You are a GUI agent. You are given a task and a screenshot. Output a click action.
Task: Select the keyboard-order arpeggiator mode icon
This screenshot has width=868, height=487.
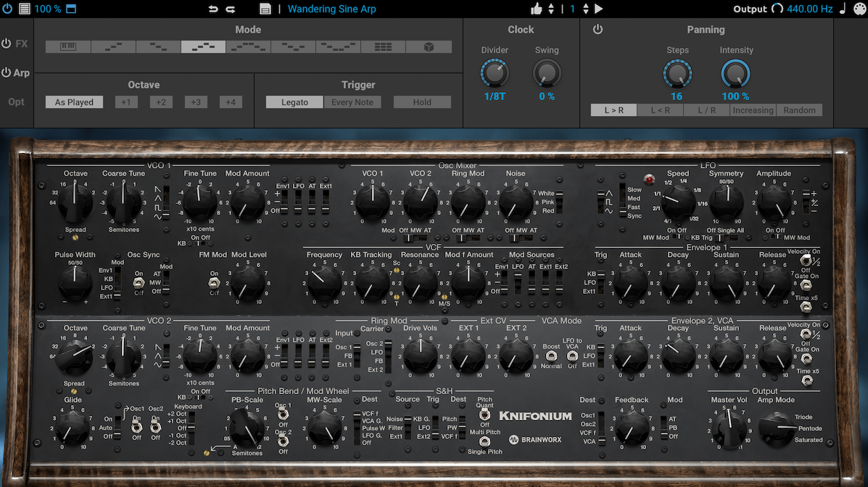click(68, 46)
